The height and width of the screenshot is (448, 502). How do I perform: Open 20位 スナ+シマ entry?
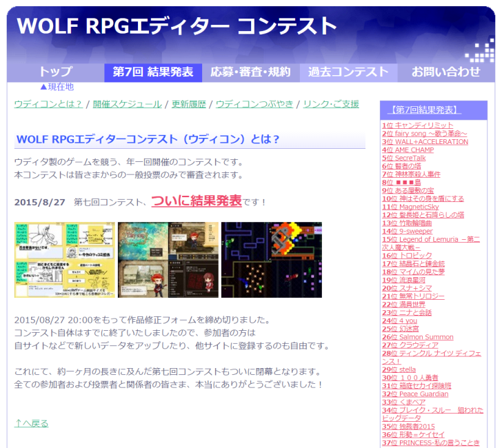[x=407, y=288]
